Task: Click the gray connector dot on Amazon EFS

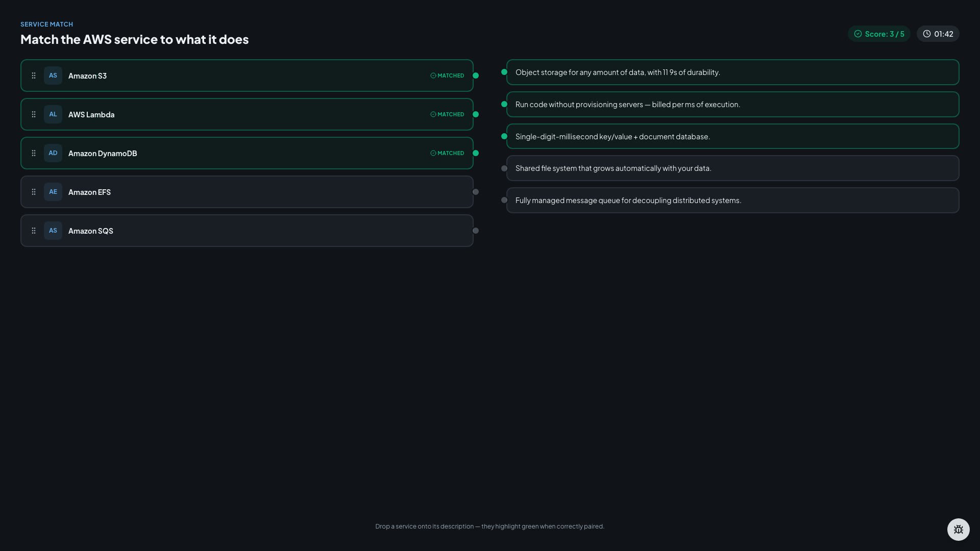Action: tap(476, 192)
